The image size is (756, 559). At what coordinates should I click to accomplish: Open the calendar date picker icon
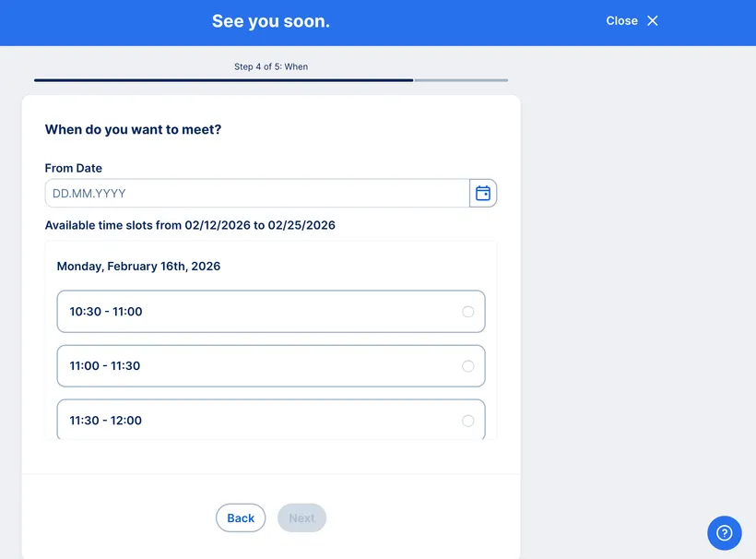(482, 193)
